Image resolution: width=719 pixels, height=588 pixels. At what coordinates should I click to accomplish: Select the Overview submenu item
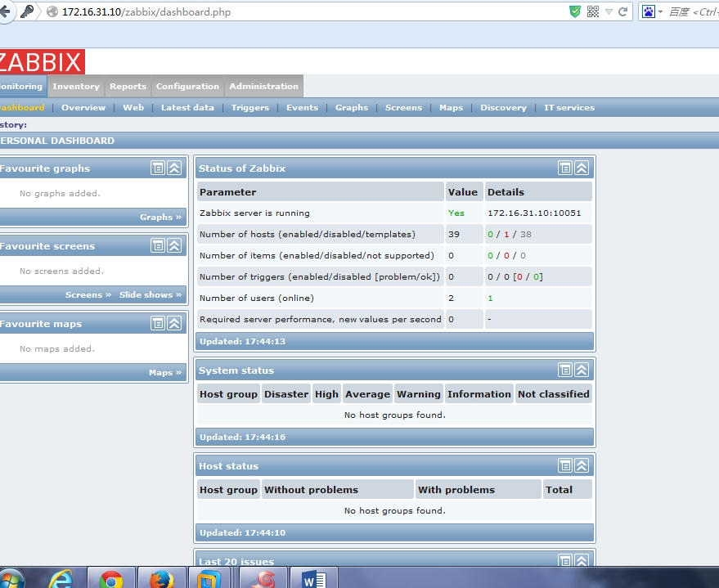click(83, 108)
